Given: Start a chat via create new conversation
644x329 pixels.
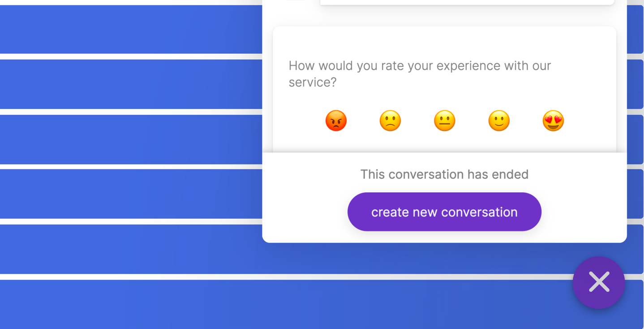Looking at the screenshot, I should [444, 212].
